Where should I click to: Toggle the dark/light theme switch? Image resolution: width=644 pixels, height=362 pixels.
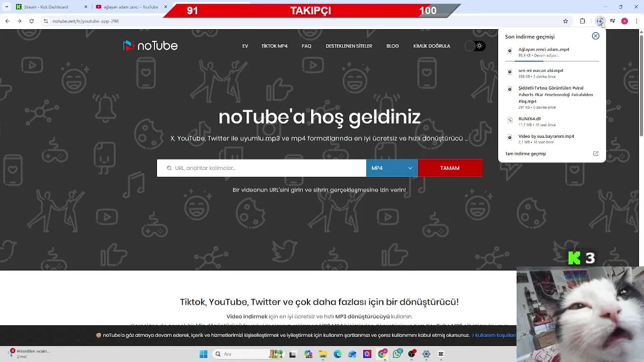tap(474, 46)
